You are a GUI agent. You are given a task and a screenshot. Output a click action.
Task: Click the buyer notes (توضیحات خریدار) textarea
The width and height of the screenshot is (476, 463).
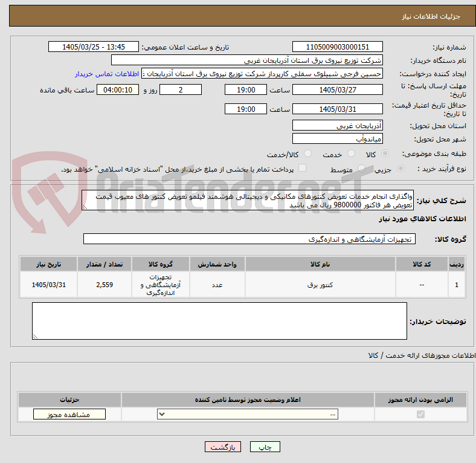pos(219,321)
